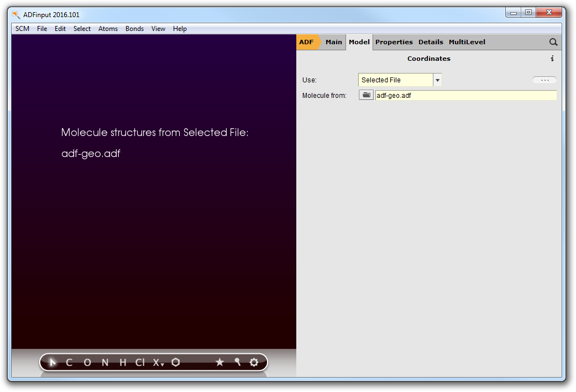Open the X element chooser
576x392 pixels.
pyautogui.click(x=158, y=363)
